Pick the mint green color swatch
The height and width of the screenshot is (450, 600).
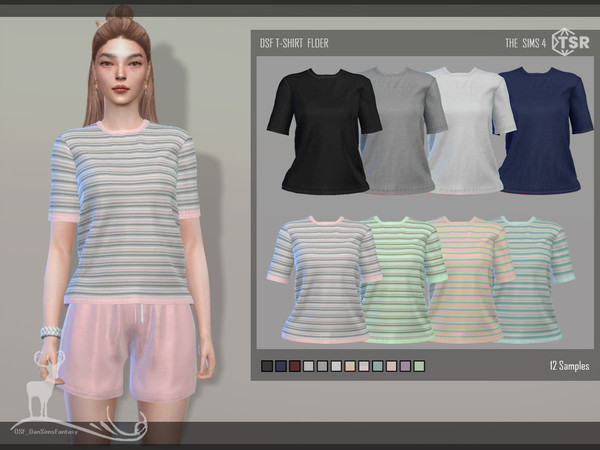(x=419, y=366)
